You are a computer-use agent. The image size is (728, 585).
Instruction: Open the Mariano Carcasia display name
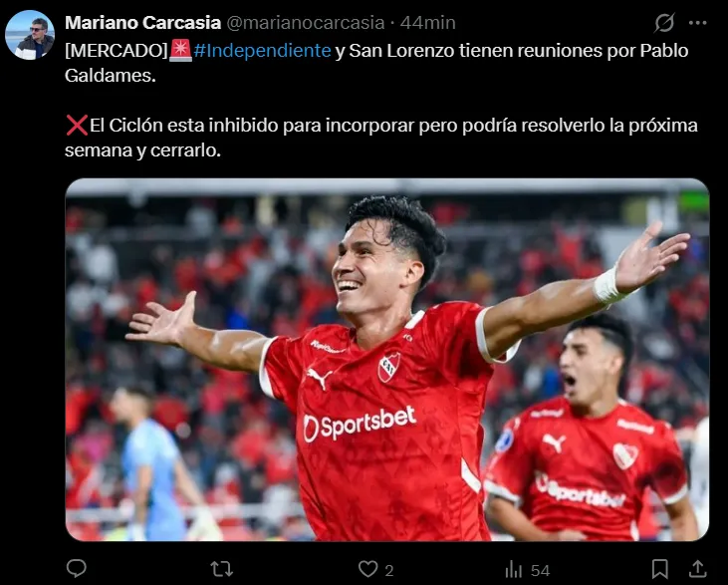(x=143, y=22)
